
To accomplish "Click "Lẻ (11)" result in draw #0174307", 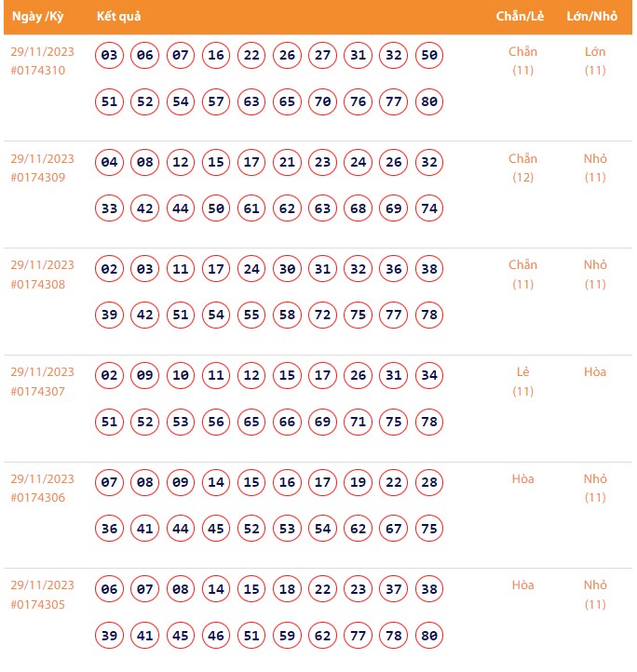I will (x=523, y=382).
